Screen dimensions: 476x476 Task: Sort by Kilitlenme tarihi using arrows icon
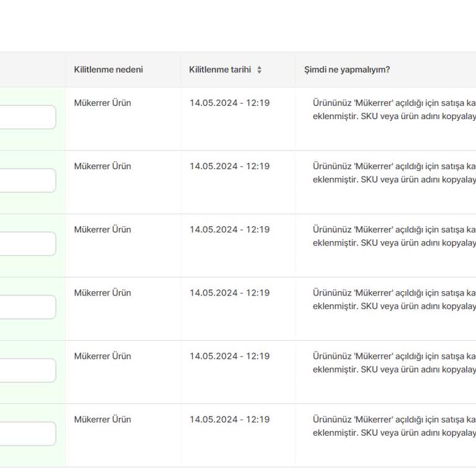pyautogui.click(x=259, y=70)
